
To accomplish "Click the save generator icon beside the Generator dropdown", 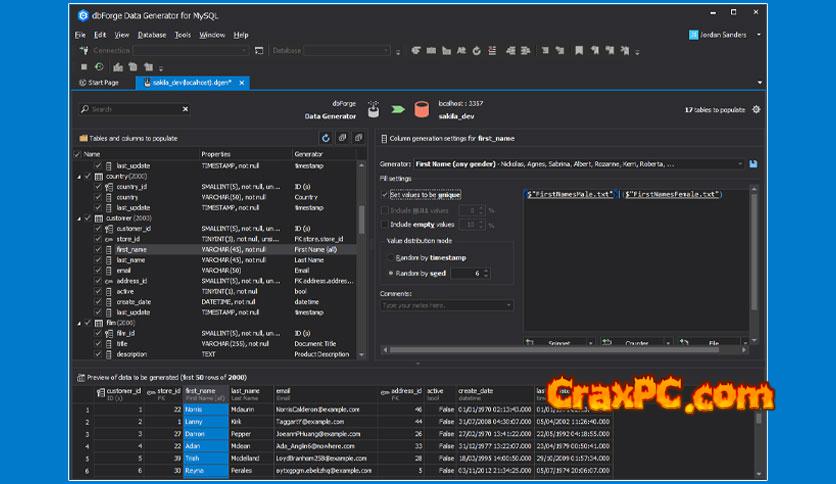I will [753, 163].
